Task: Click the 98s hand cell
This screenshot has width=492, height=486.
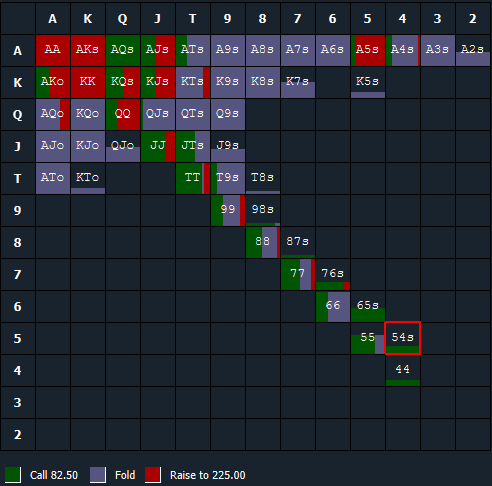Action: [263, 210]
